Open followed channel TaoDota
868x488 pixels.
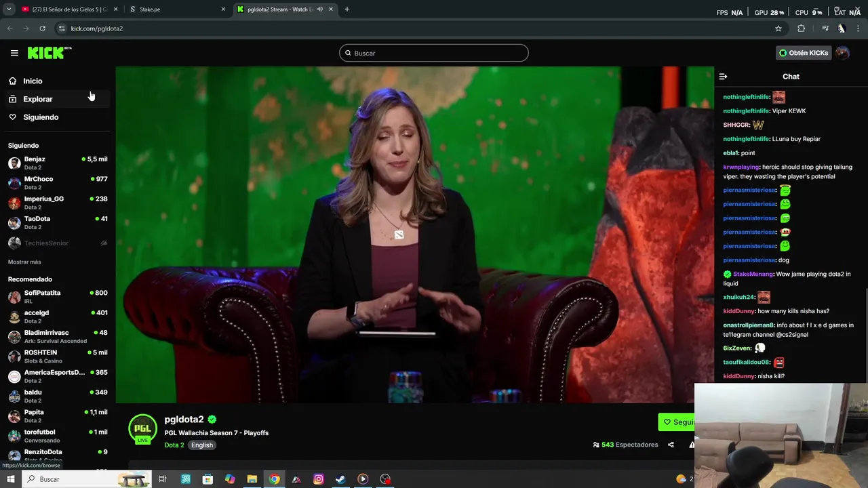[58, 222]
